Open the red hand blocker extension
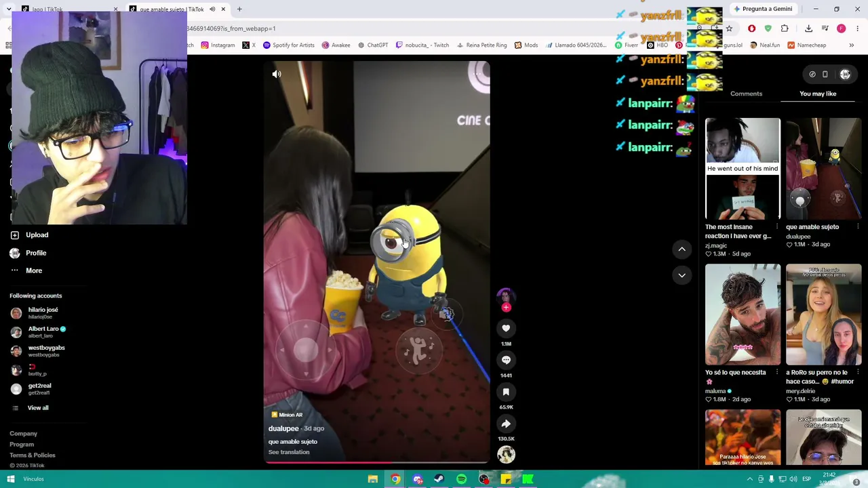Viewport: 868px width, 488px height. 751,28
